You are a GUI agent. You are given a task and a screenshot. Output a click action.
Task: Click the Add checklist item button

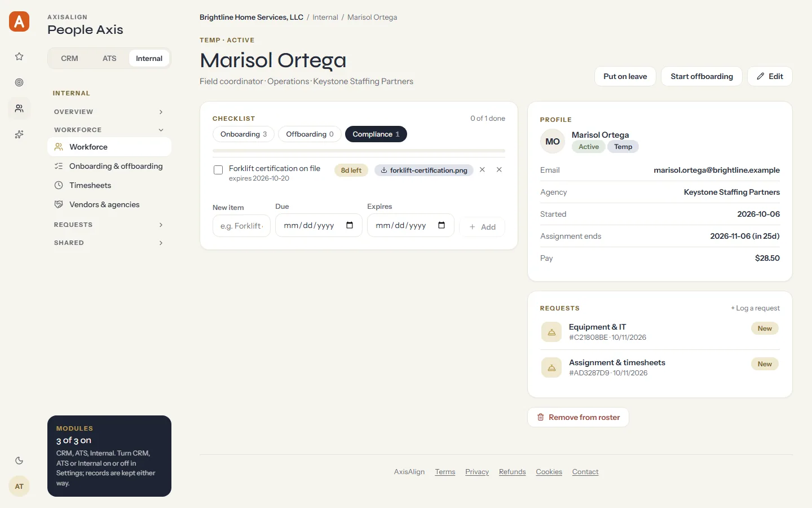[482, 227]
